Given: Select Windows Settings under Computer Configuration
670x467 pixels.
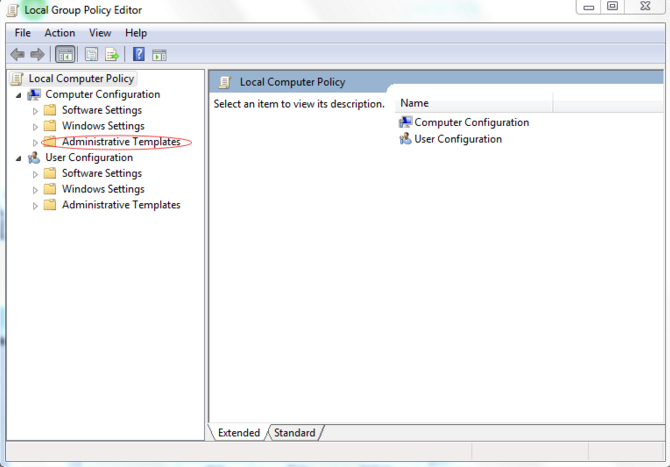Looking at the screenshot, I should (x=103, y=126).
